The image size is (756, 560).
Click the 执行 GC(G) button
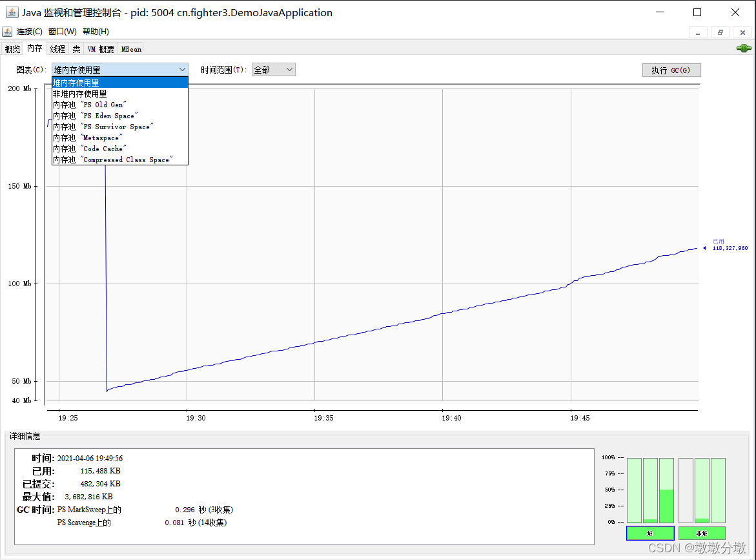click(x=671, y=70)
